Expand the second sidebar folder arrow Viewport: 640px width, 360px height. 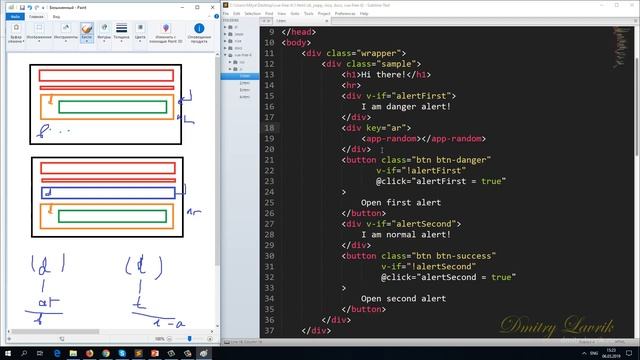(225, 34)
